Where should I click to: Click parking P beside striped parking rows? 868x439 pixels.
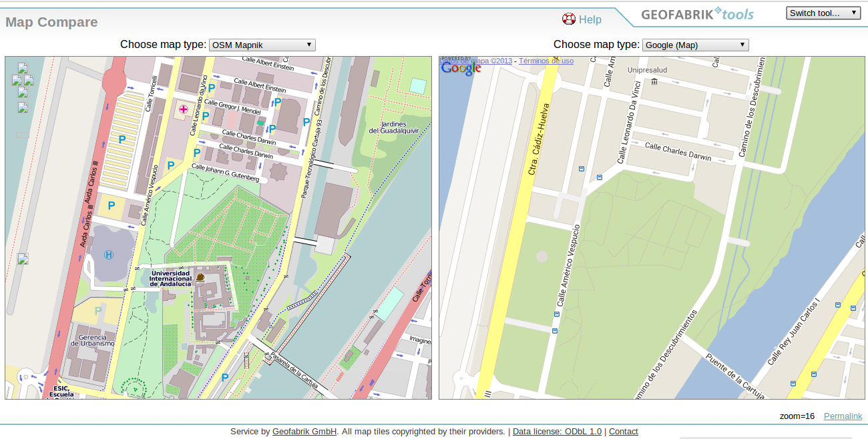pyautogui.click(x=122, y=139)
